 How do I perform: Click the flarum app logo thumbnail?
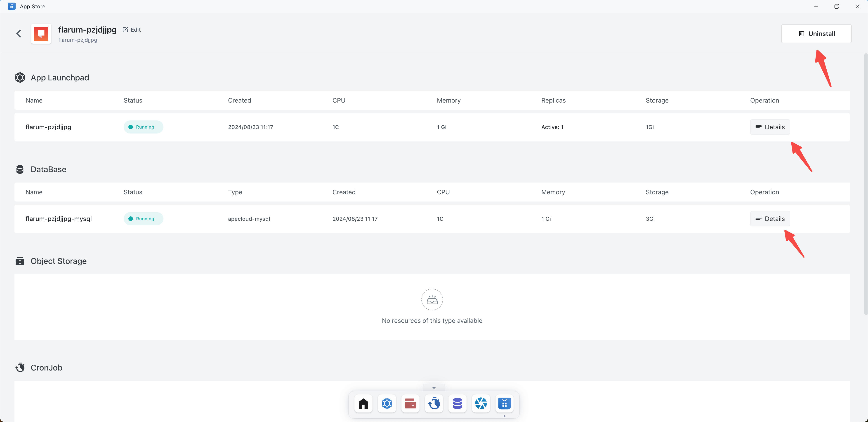click(x=41, y=34)
